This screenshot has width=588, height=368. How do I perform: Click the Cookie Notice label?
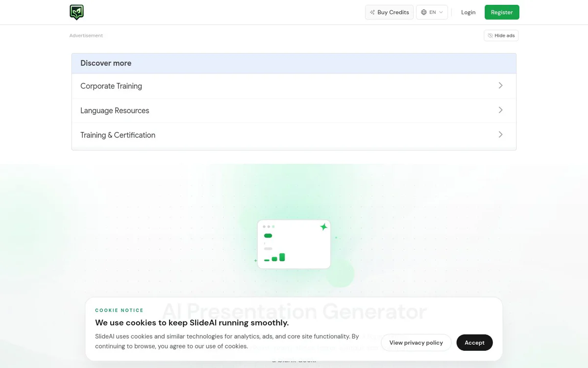[119, 310]
